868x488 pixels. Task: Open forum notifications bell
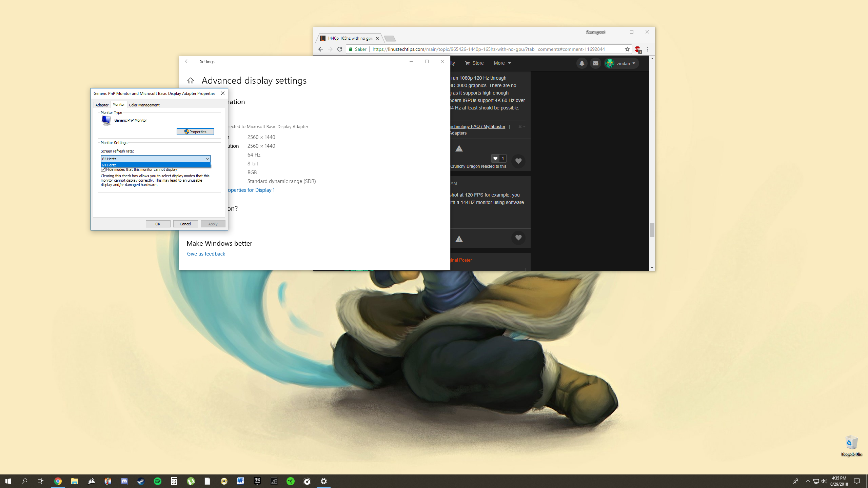pos(582,63)
